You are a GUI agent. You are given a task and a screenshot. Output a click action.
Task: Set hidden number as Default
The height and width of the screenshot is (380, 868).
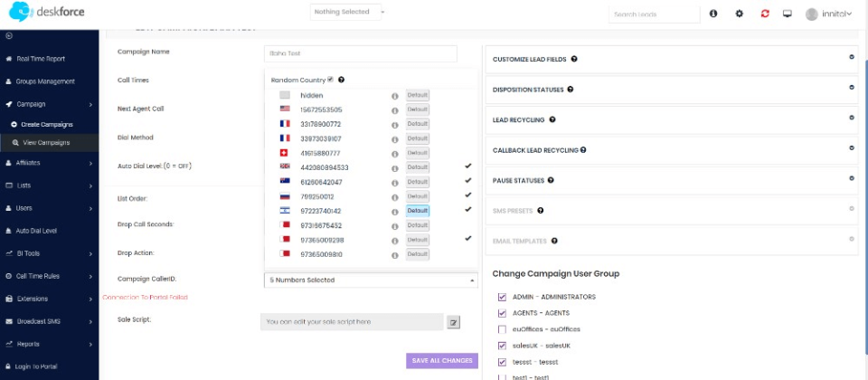[418, 95]
